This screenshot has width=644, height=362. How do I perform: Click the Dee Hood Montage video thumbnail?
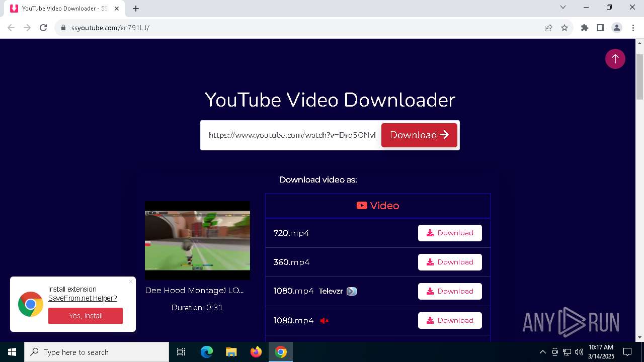pos(197,240)
